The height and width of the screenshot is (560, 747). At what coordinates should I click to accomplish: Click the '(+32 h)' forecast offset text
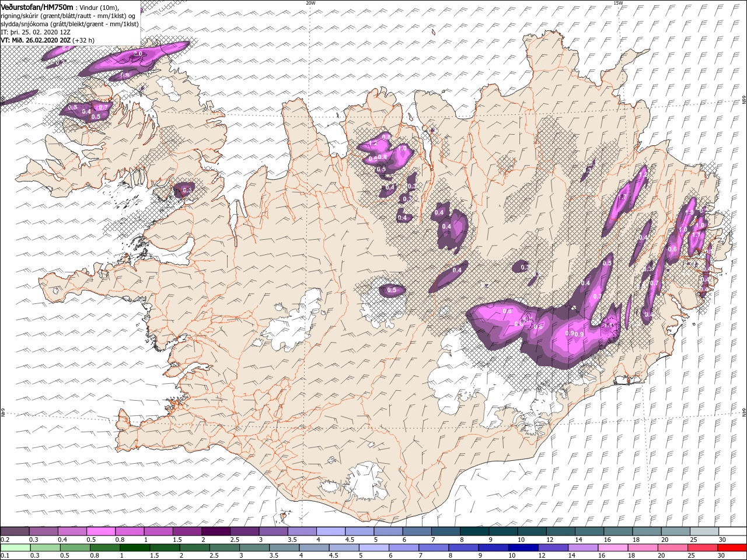(83, 40)
